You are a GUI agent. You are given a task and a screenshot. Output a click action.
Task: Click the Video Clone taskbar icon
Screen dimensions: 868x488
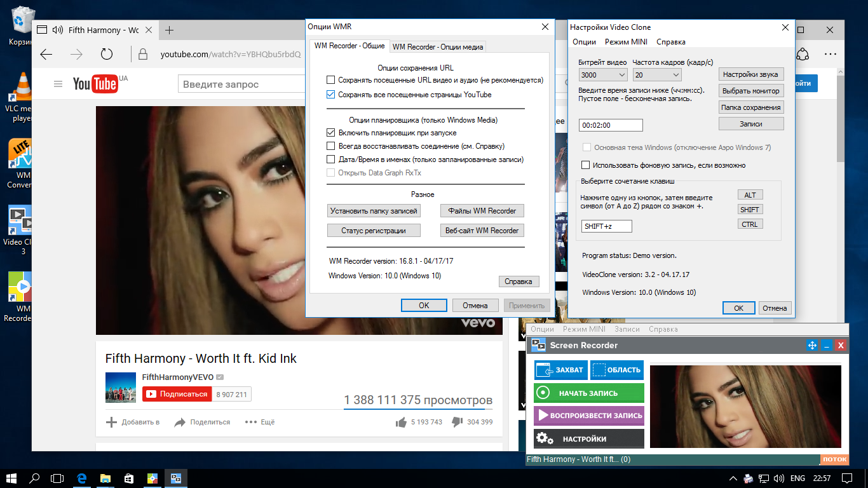[176, 478]
